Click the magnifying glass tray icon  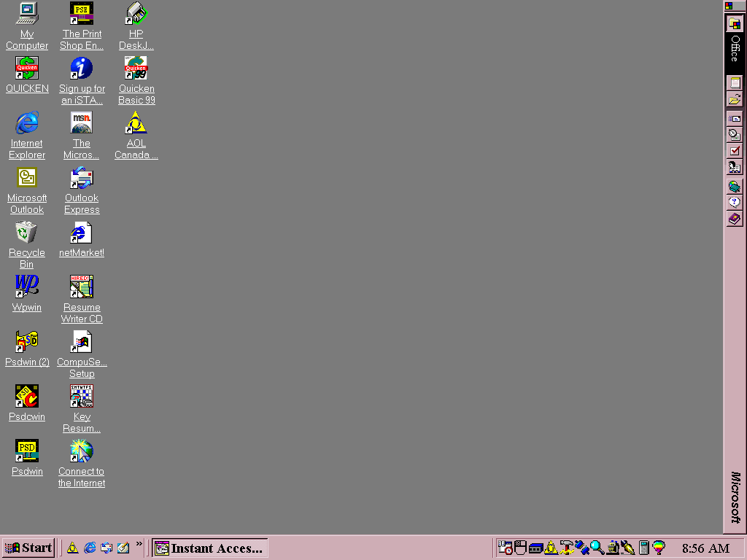click(597, 548)
